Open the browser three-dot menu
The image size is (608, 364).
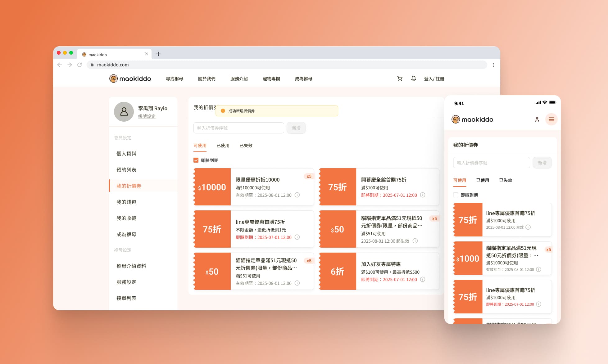click(493, 65)
